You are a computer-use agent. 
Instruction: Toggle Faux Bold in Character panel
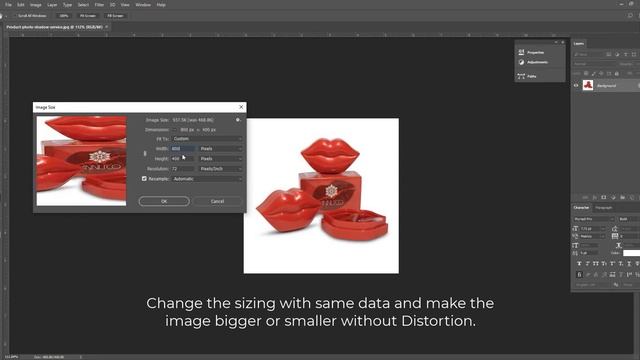pyautogui.click(x=579, y=264)
